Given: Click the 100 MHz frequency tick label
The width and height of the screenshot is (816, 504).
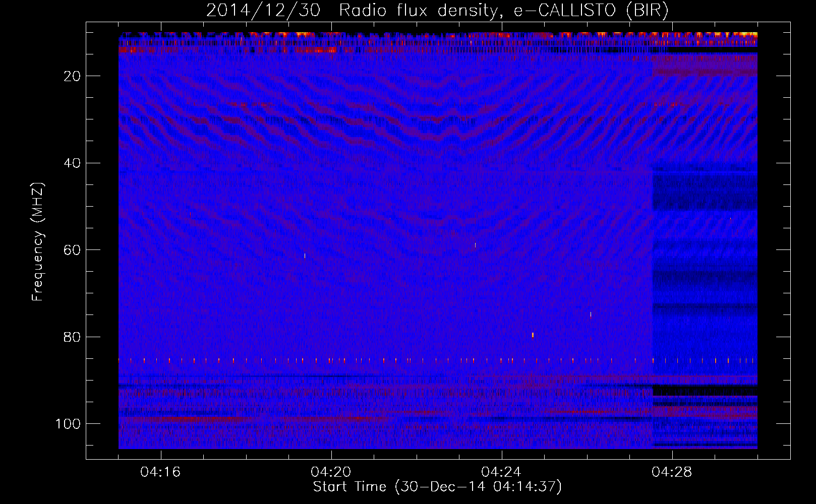Looking at the screenshot, I should pyautogui.click(x=68, y=424).
